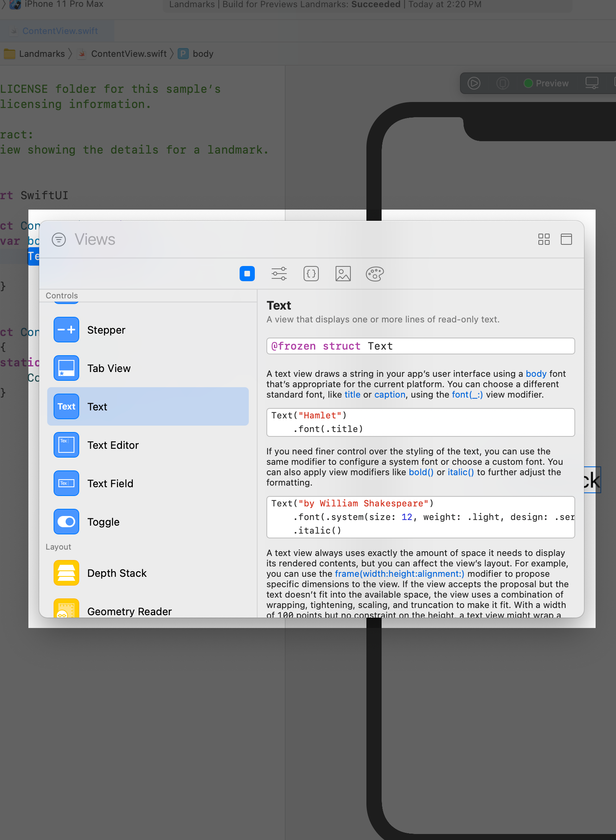Screen dimensions: 616x840
Task: Toggle the library detail panel layout
Action: [x=566, y=239]
